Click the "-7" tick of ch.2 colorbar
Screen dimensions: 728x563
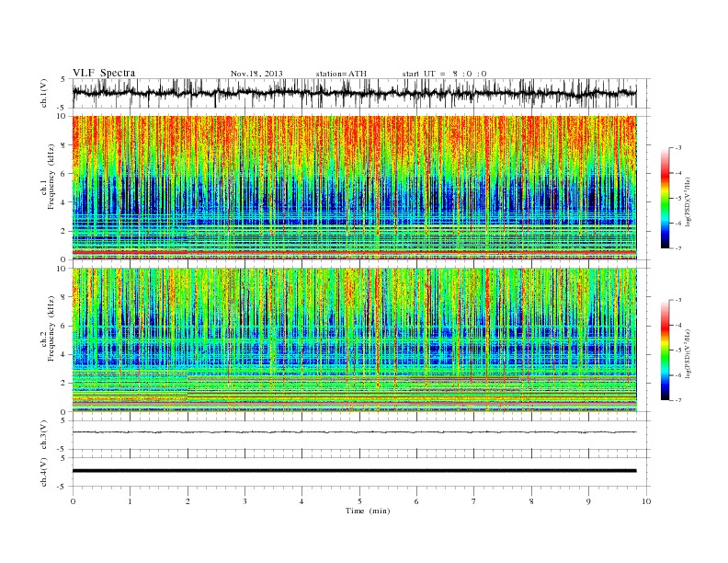[678, 400]
